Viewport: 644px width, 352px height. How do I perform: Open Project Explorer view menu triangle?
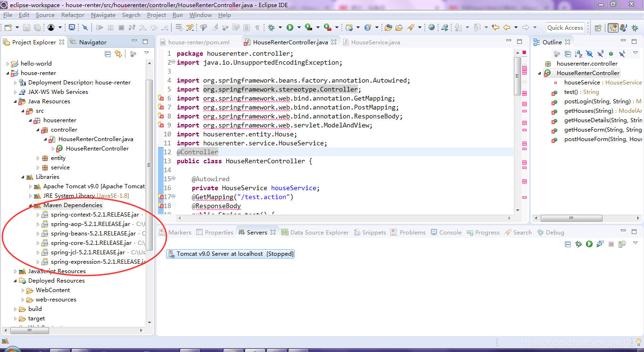click(147, 53)
